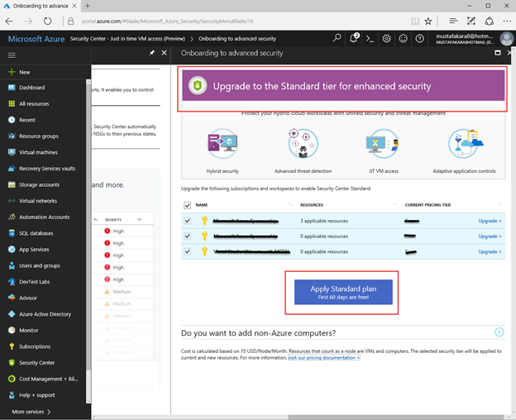Click the Cost Management + Billing icon

point(12,379)
